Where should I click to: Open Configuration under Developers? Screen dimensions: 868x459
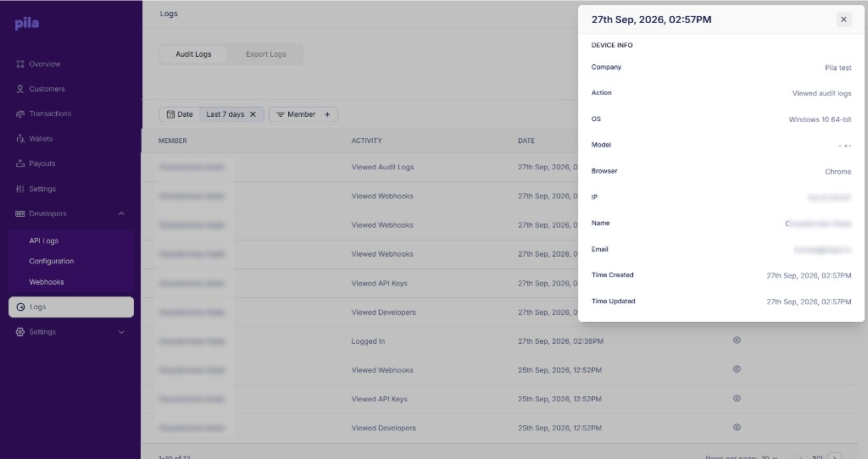(52, 261)
